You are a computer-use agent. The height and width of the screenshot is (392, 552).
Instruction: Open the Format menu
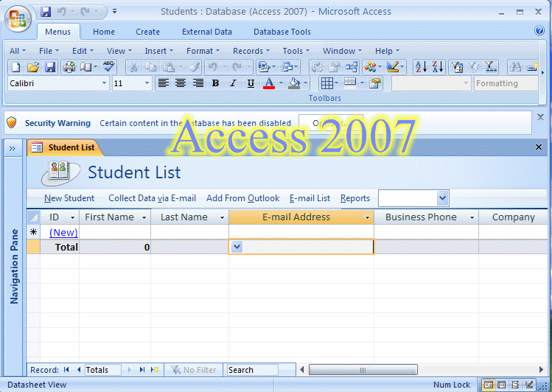(203, 51)
